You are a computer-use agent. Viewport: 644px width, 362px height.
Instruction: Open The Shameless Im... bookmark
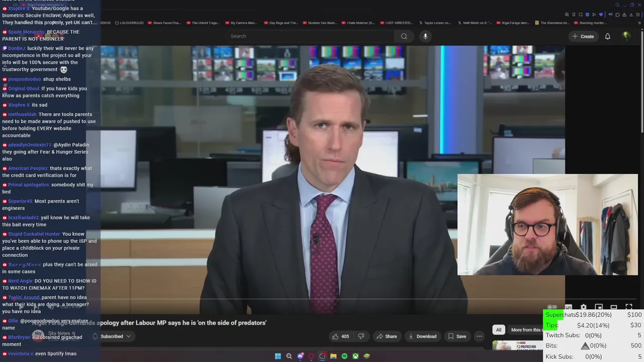(x=552, y=23)
